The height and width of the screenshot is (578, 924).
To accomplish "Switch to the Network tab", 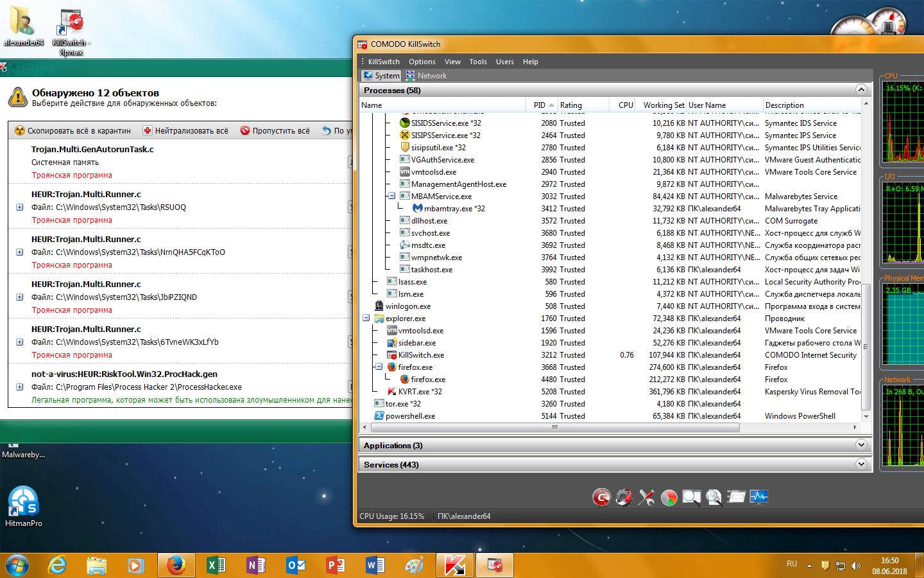I will pos(426,76).
